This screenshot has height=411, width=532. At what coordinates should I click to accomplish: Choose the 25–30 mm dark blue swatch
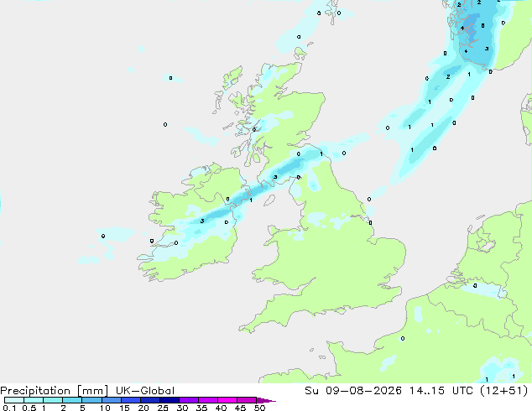pos(169,400)
